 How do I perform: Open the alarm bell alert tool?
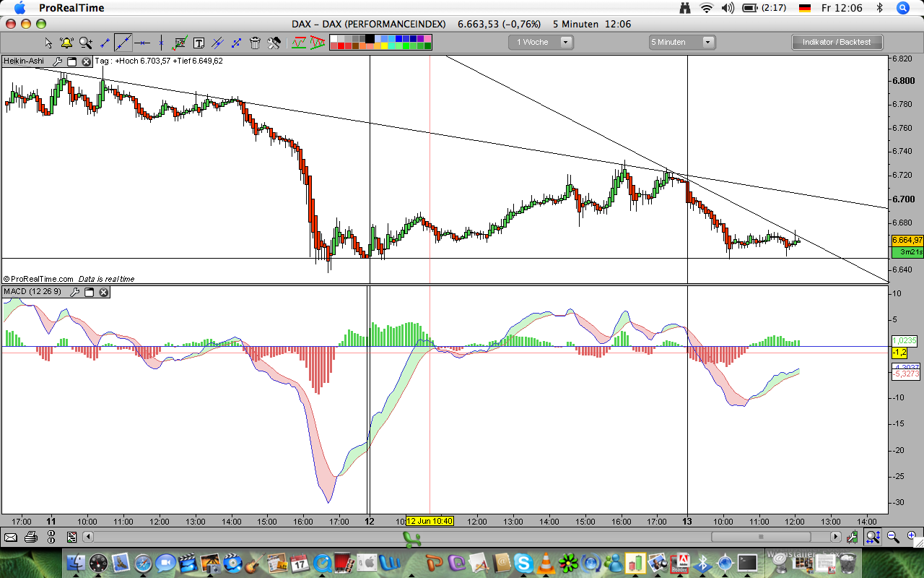click(66, 43)
